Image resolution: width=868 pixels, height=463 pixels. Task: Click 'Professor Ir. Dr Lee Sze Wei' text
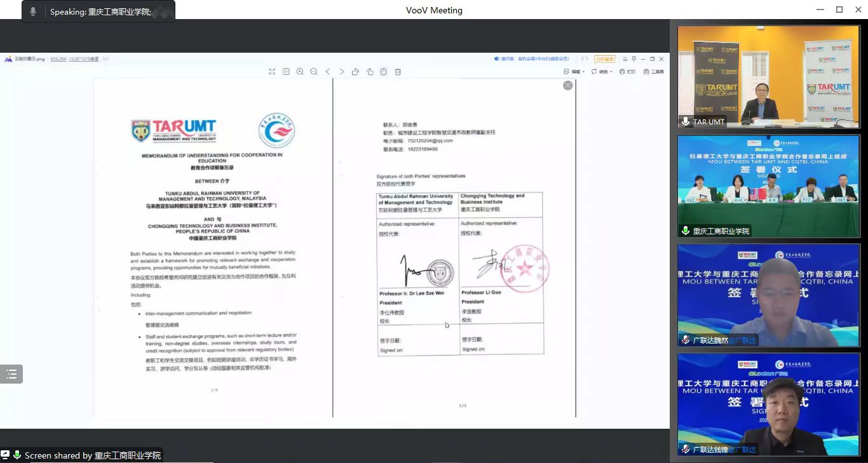click(x=412, y=293)
